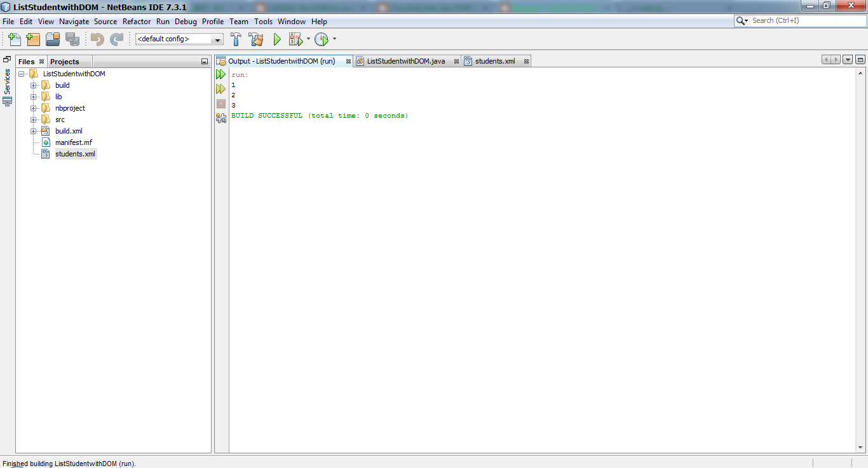The height and width of the screenshot is (468, 868).
Task: Close the Output tab
Action: [x=348, y=62]
